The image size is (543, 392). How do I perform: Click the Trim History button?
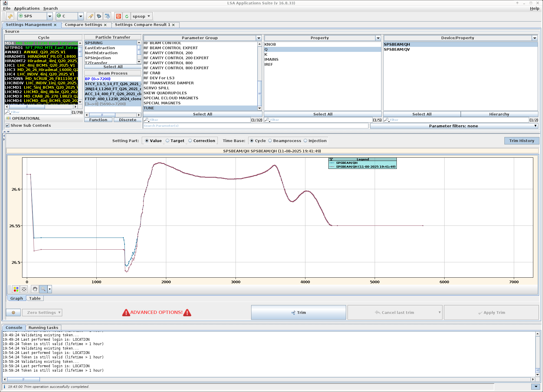click(521, 141)
